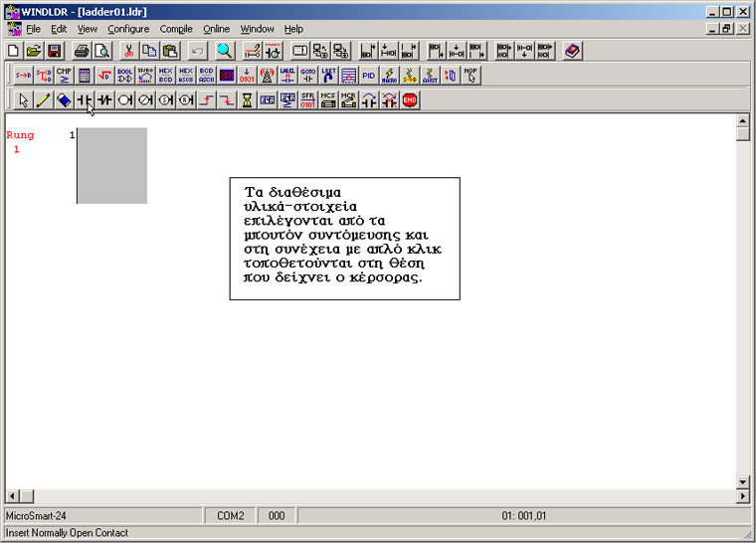Image resolution: width=756 pixels, height=543 pixels.
Task: Open the Configure menu
Action: point(128,29)
